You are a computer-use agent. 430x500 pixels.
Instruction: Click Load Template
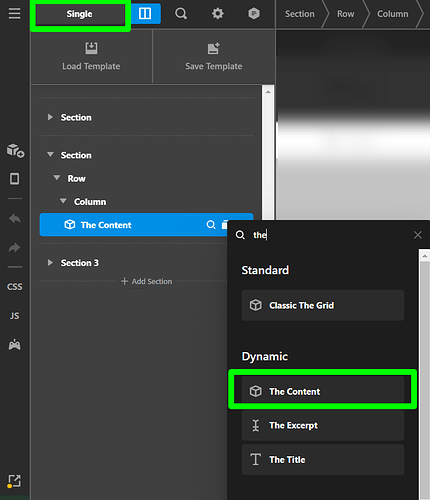91,56
